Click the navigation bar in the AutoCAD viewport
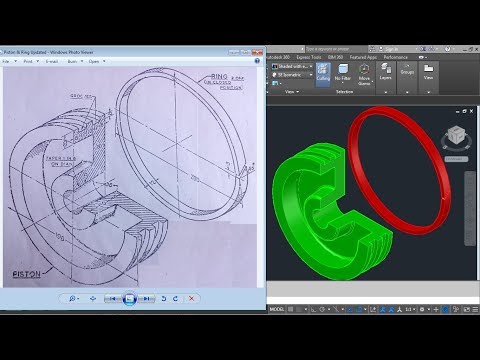This screenshot has width=480, height=360. pyautogui.click(x=470, y=209)
